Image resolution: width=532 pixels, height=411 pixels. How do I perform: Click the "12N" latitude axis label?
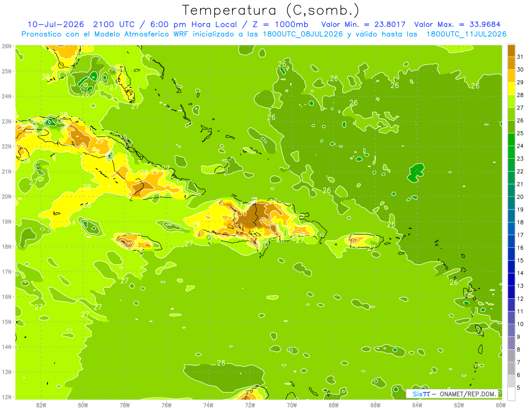pyautogui.click(x=7, y=397)
